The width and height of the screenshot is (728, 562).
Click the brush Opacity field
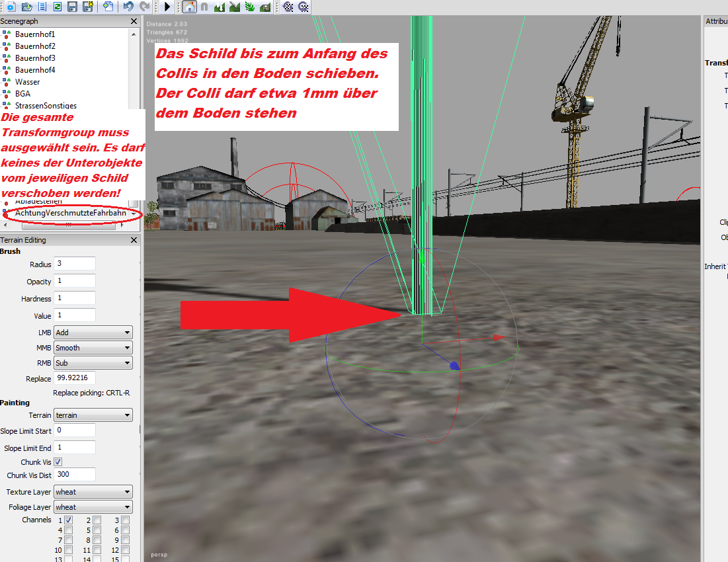[75, 281]
